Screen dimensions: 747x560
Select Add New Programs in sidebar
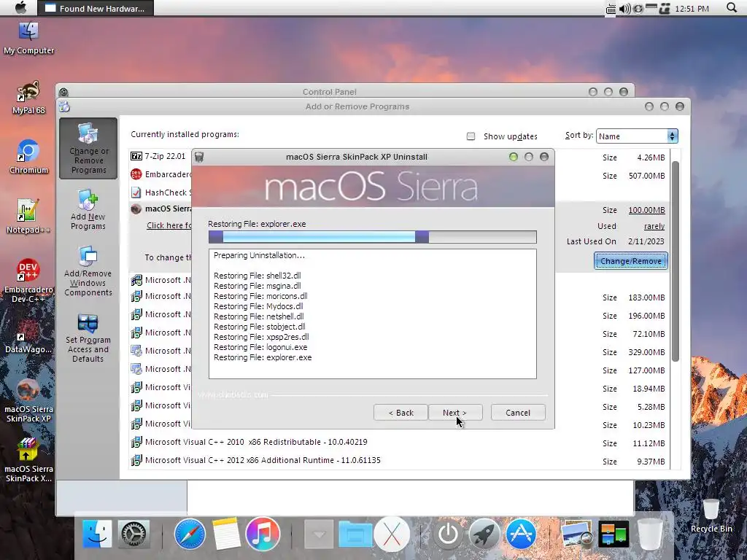[x=88, y=209]
